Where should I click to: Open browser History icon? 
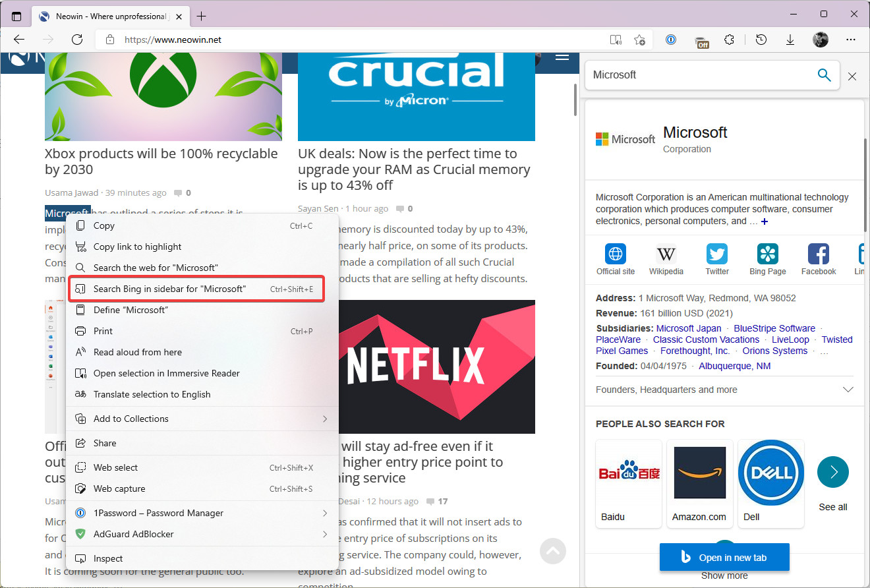(x=761, y=40)
